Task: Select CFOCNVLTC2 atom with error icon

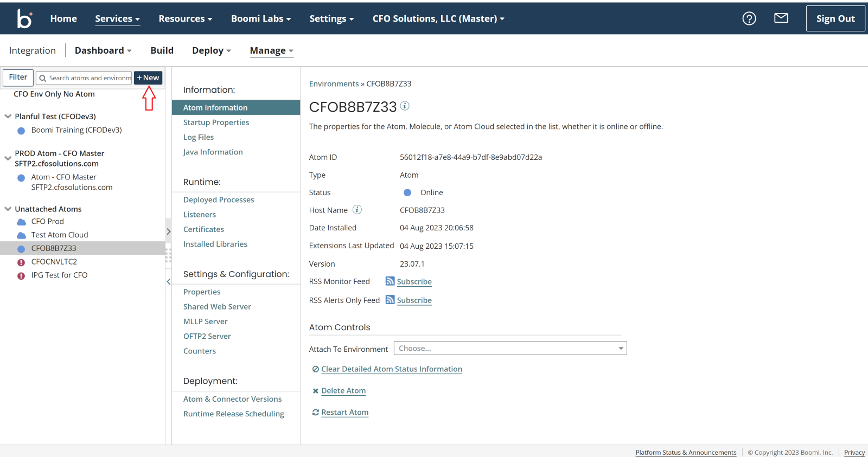Action: (x=54, y=261)
